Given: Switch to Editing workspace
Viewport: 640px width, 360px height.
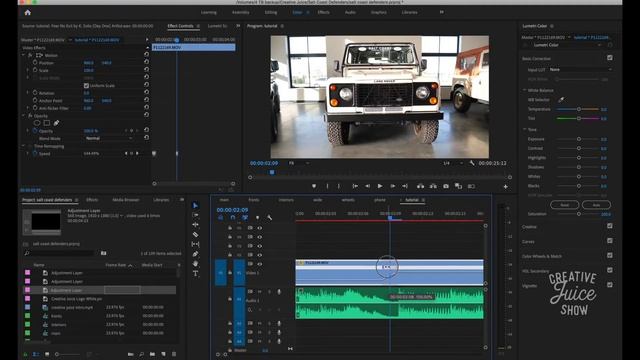Looking at the screenshot, I should pyautogui.click(x=271, y=12).
